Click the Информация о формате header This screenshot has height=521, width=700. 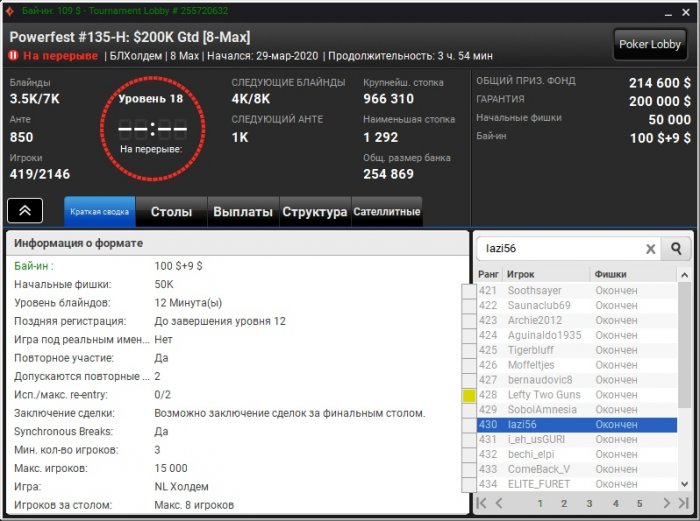coord(237,243)
